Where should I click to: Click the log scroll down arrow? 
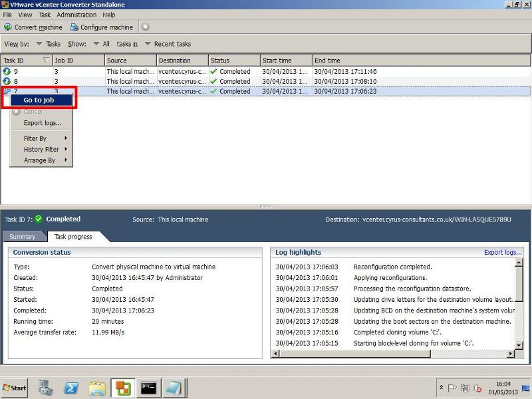pyautogui.click(x=519, y=345)
